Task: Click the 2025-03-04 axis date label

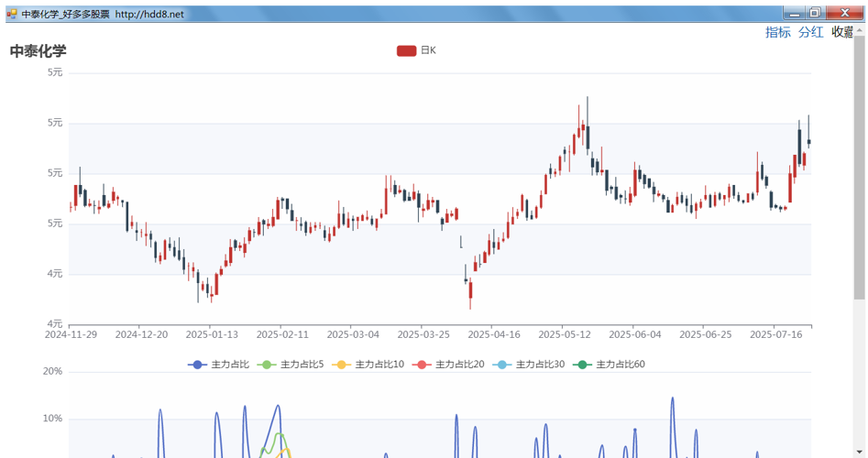Action: pos(353,334)
